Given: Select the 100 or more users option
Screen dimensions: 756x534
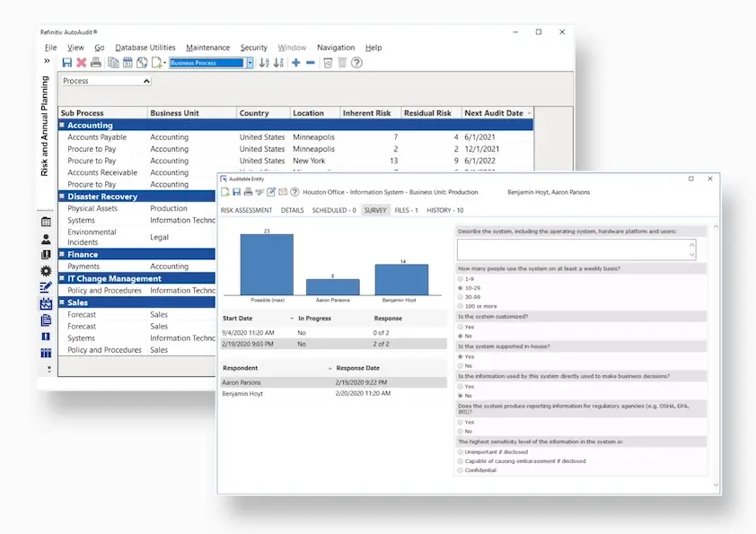Looking at the screenshot, I should (461, 306).
